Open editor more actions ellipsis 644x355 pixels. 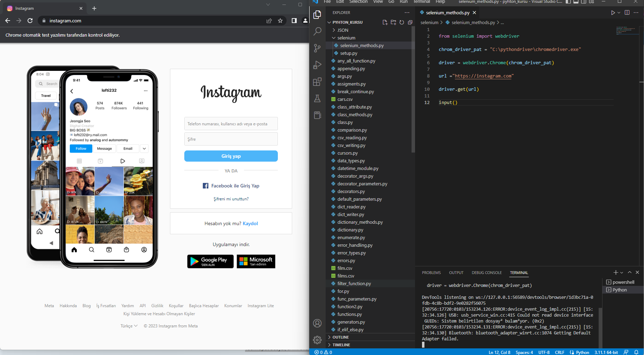636,13
